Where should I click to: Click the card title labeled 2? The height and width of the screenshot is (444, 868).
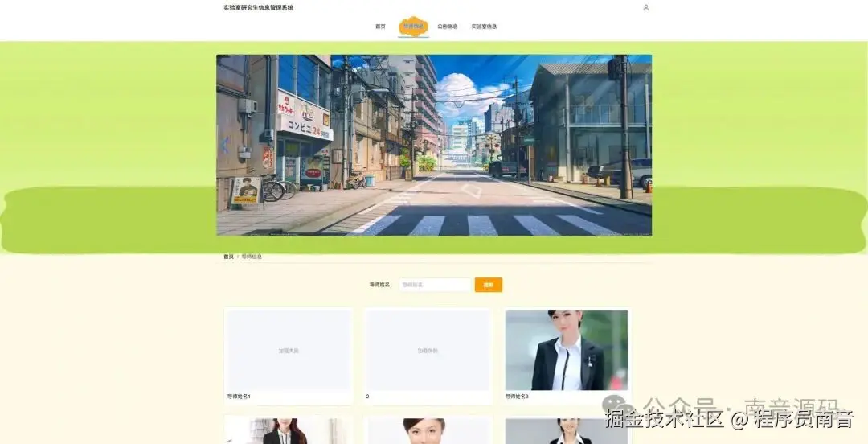coord(367,397)
